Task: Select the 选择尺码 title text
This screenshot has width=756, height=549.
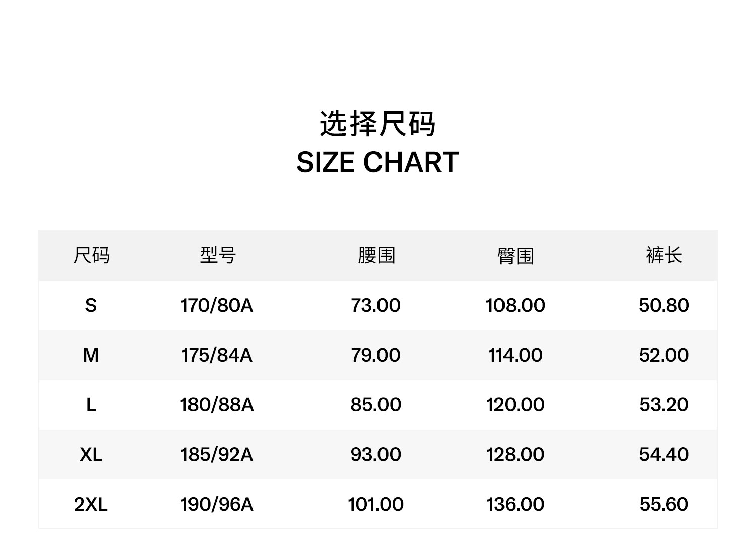Action: pyautogui.click(x=377, y=124)
